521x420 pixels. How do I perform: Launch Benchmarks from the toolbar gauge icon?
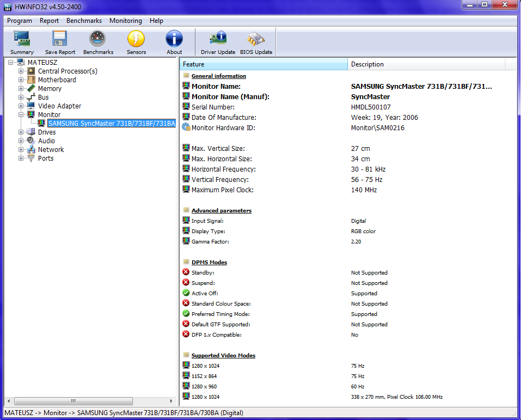97,39
